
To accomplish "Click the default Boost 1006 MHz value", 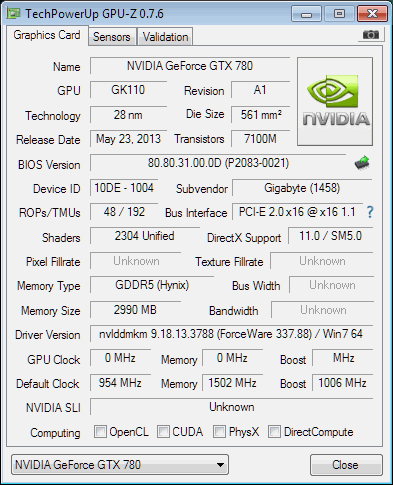I will tap(342, 383).
